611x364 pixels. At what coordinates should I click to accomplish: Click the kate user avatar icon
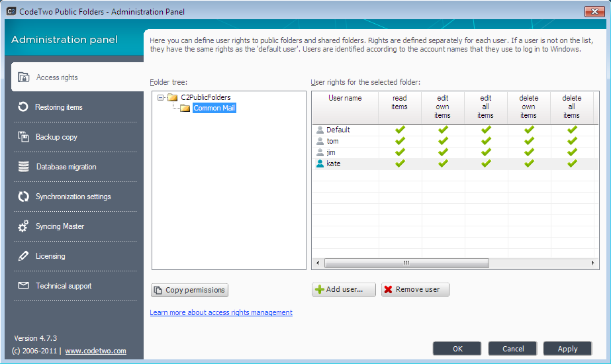coord(320,163)
